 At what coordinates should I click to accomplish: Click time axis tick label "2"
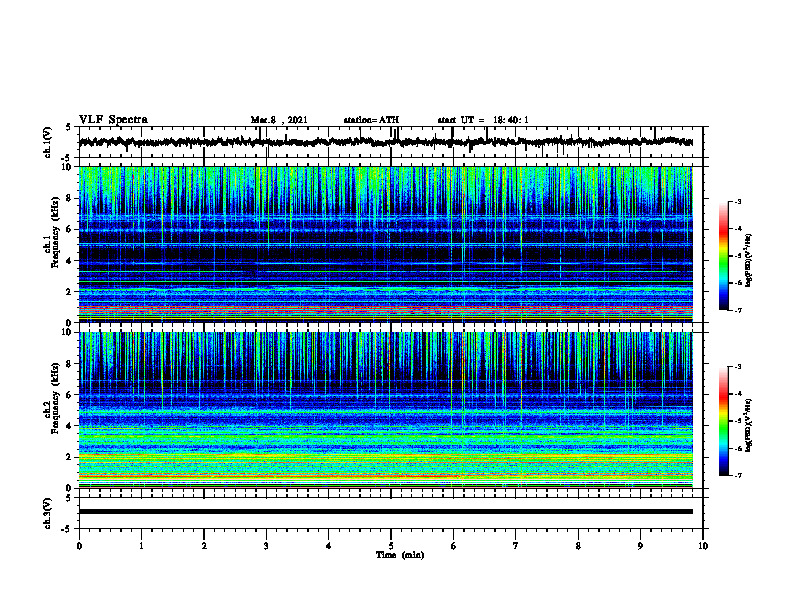[204, 546]
